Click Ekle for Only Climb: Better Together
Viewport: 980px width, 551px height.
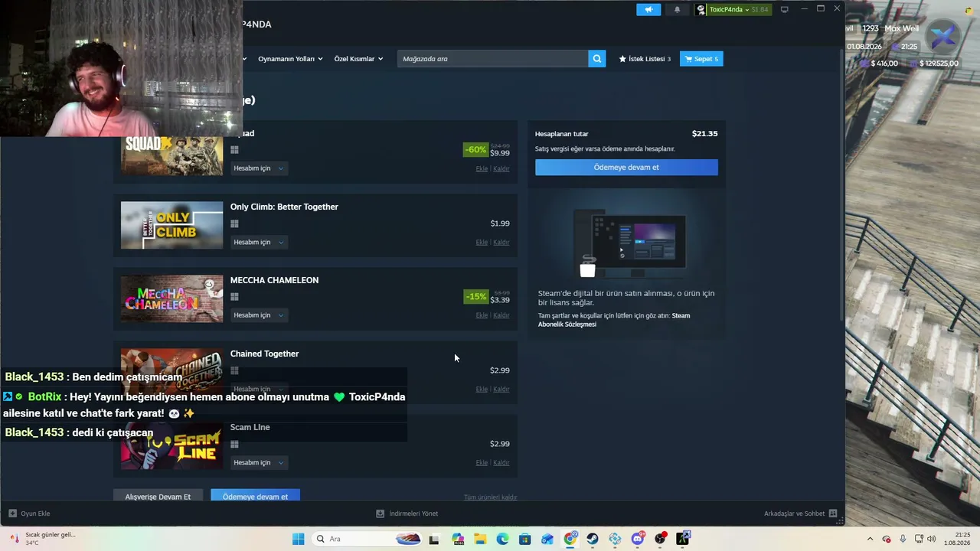[x=482, y=242]
